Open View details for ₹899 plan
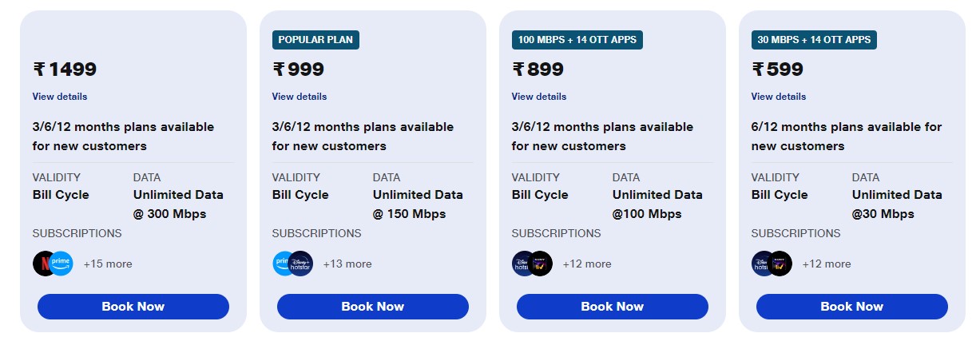980x345 pixels. pos(539,97)
